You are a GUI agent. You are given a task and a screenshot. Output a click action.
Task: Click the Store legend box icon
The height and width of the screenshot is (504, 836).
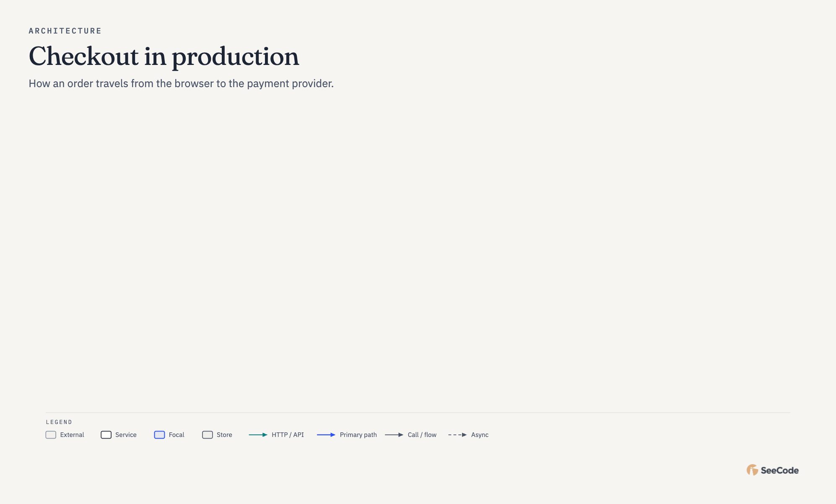[208, 435]
